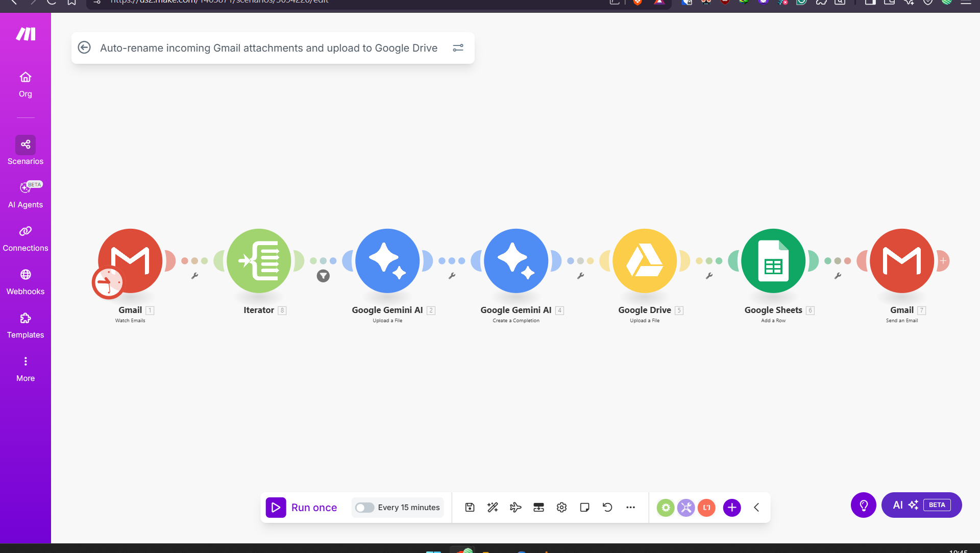Click the notes icon in toolbar
The width and height of the screenshot is (980, 553).
coord(584,508)
